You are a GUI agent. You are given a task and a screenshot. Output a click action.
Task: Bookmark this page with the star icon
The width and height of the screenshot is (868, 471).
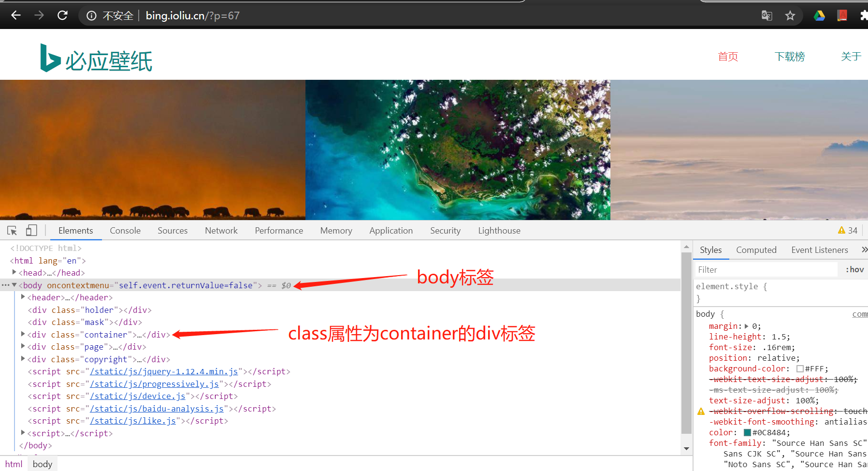pyautogui.click(x=790, y=16)
